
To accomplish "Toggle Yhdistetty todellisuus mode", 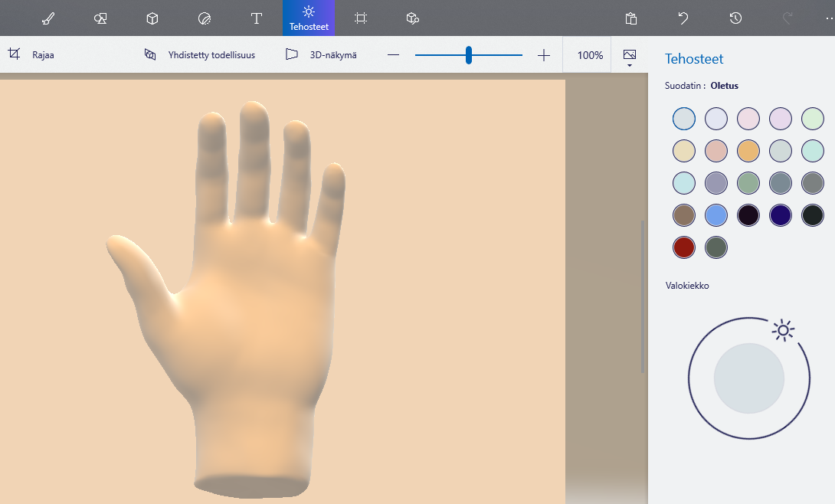I will [200, 55].
